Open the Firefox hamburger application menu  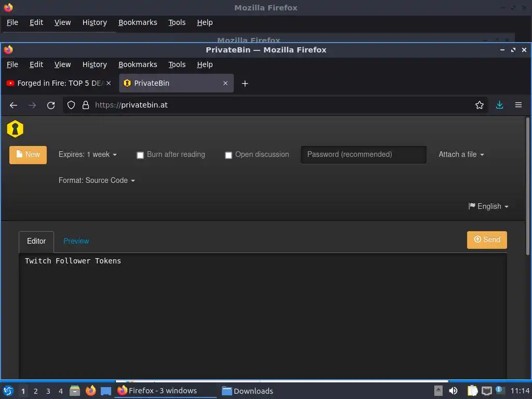click(518, 105)
